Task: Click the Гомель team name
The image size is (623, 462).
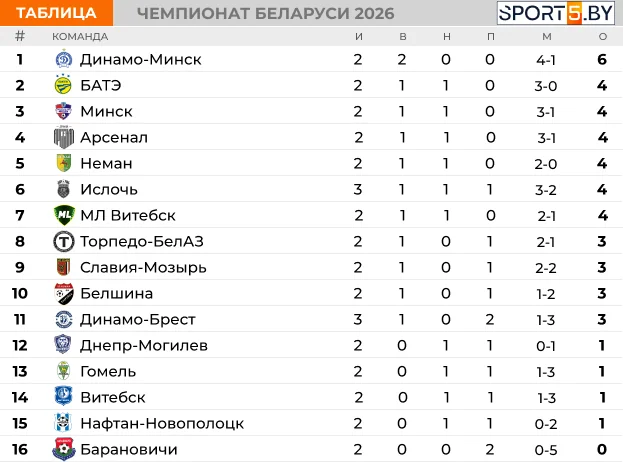Action: [x=108, y=371]
